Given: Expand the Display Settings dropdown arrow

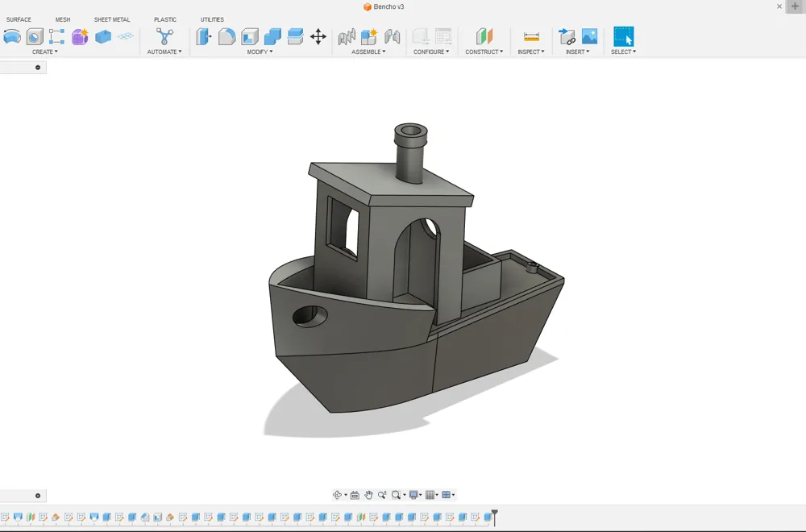Looking at the screenshot, I should [421, 495].
